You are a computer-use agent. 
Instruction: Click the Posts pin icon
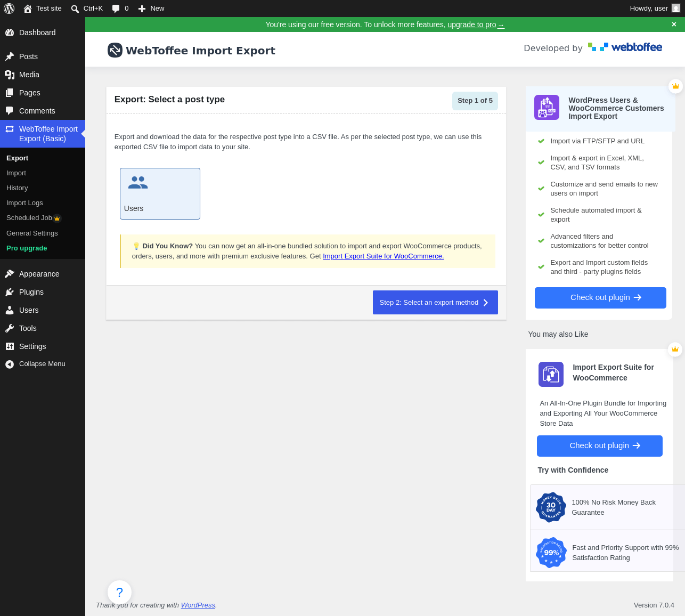click(10, 56)
